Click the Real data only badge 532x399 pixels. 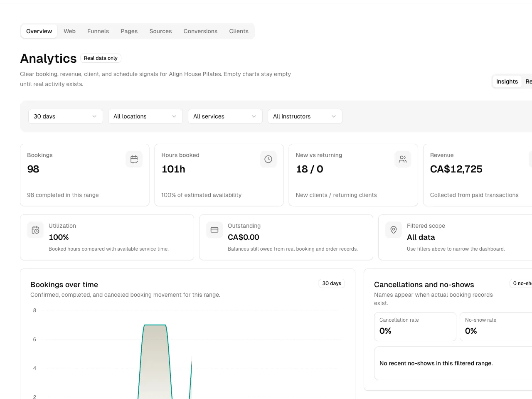(x=101, y=58)
